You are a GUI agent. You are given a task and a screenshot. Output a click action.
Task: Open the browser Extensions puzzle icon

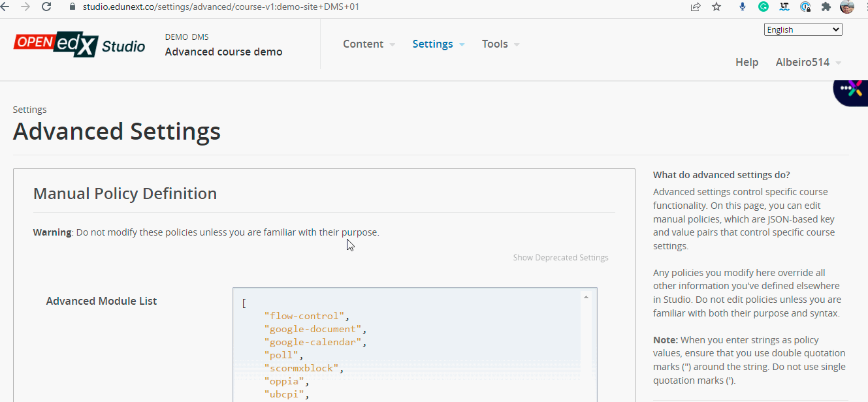point(826,7)
